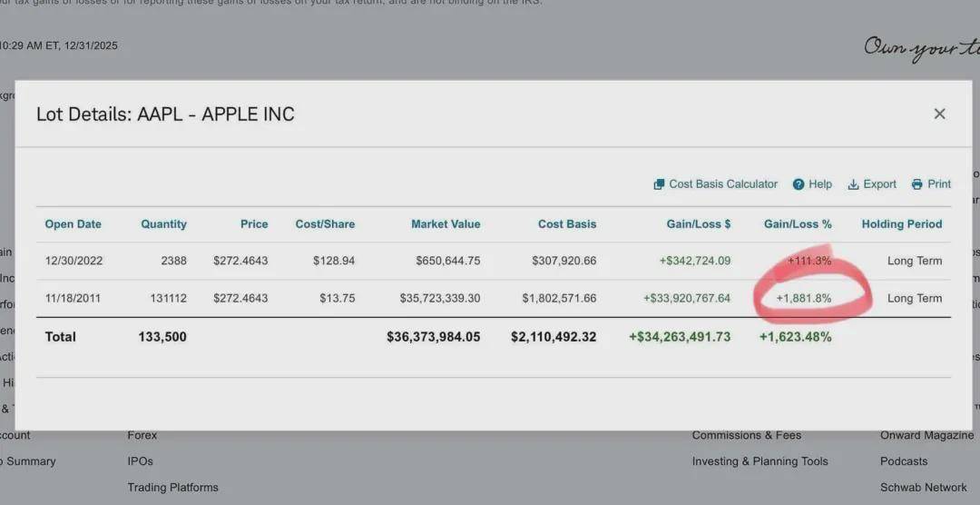
Task: Open the Commissions & Fees link
Action: (746, 436)
